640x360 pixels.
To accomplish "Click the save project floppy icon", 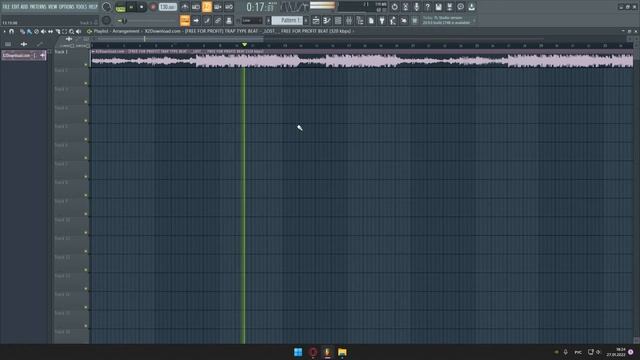I will (438, 7).
